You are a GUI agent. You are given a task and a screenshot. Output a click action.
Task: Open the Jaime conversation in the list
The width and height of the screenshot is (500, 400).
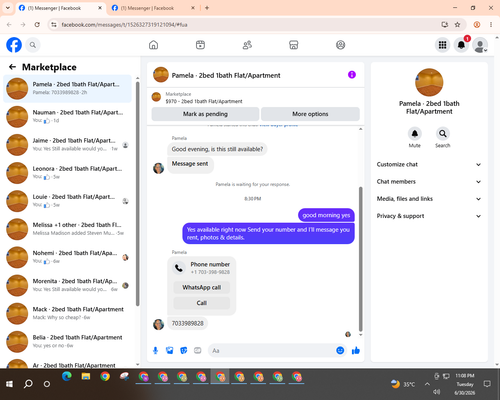(67, 145)
